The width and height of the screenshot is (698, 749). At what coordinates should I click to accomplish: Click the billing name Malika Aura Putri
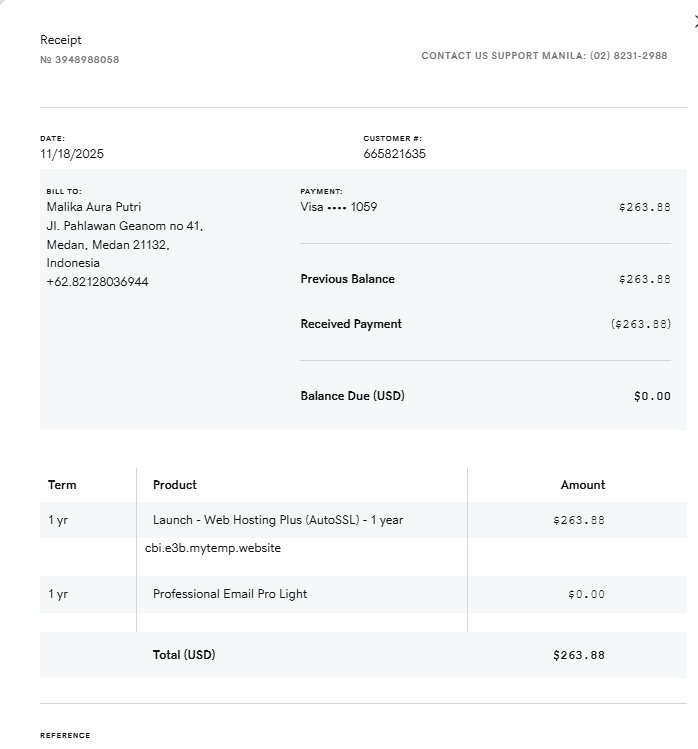(94, 207)
